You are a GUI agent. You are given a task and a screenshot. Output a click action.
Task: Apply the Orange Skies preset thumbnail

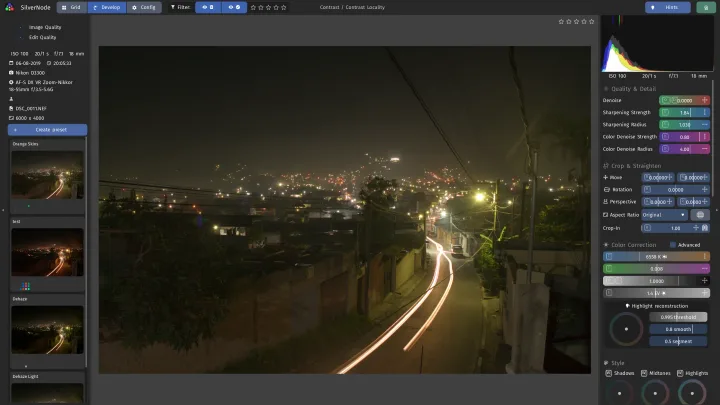(47, 175)
